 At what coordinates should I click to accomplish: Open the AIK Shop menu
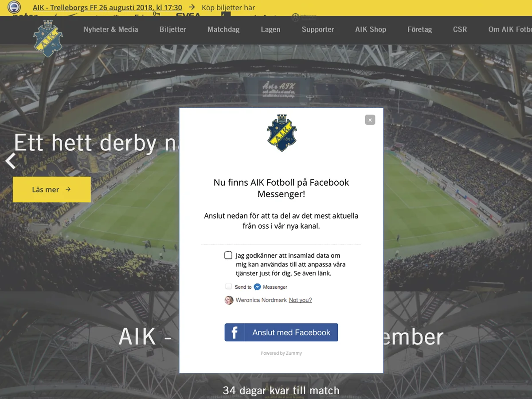pos(371,29)
